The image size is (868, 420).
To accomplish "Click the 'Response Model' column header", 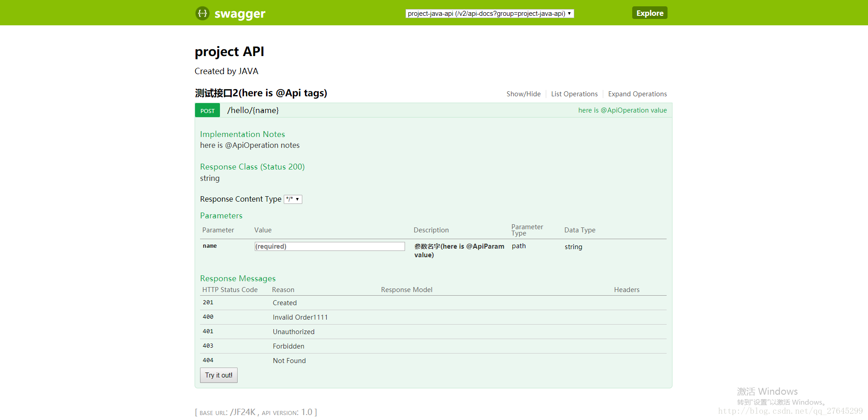I will 406,290.
